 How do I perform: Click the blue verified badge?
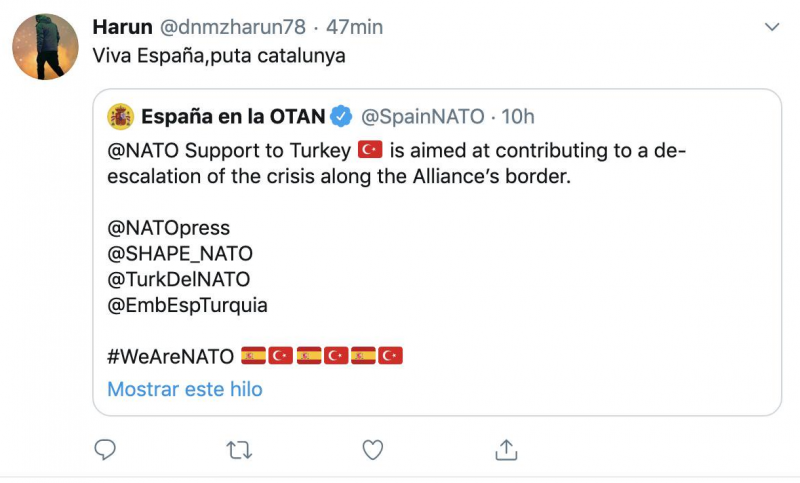(x=341, y=117)
